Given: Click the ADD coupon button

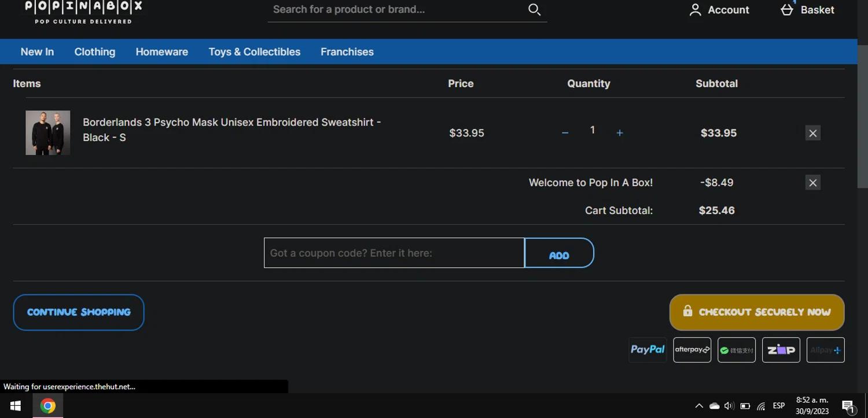Looking at the screenshot, I should tap(559, 253).
